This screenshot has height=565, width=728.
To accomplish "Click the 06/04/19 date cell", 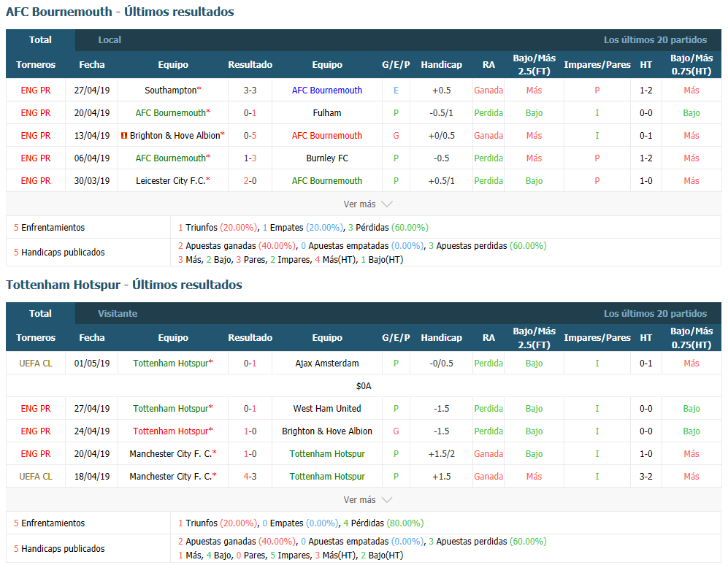I will tap(92, 158).
